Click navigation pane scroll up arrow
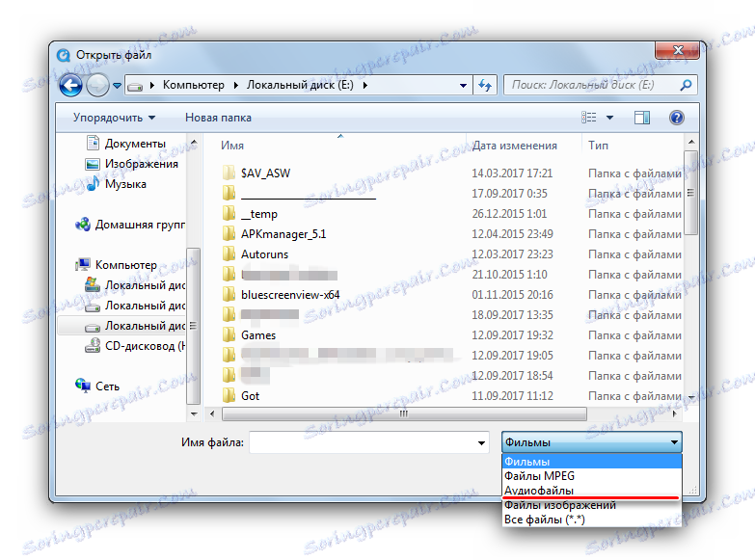 (x=194, y=143)
